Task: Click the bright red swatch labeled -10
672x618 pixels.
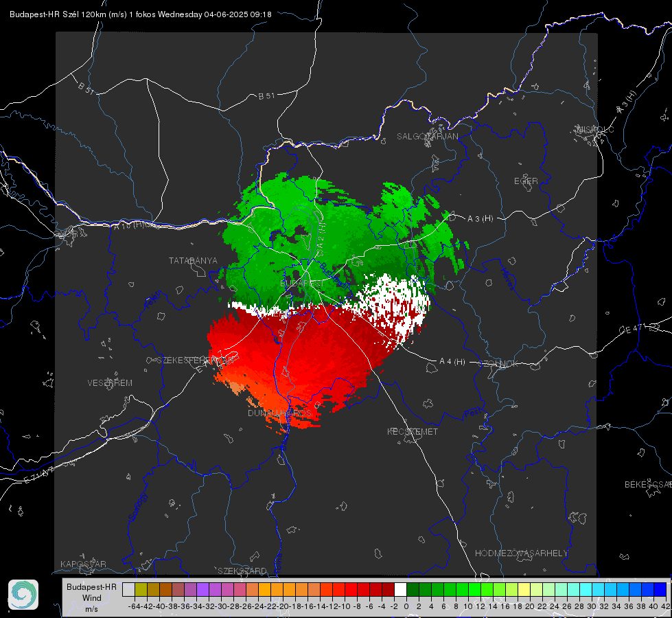Action: [x=351, y=589]
